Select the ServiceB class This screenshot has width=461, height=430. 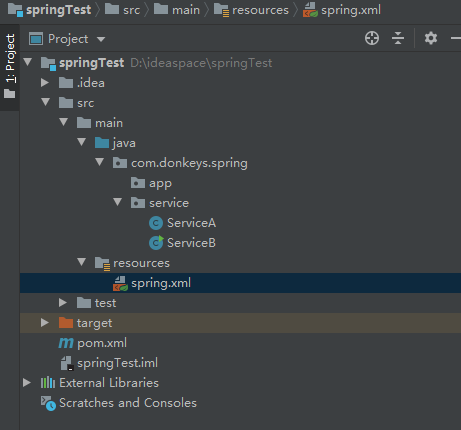(191, 243)
